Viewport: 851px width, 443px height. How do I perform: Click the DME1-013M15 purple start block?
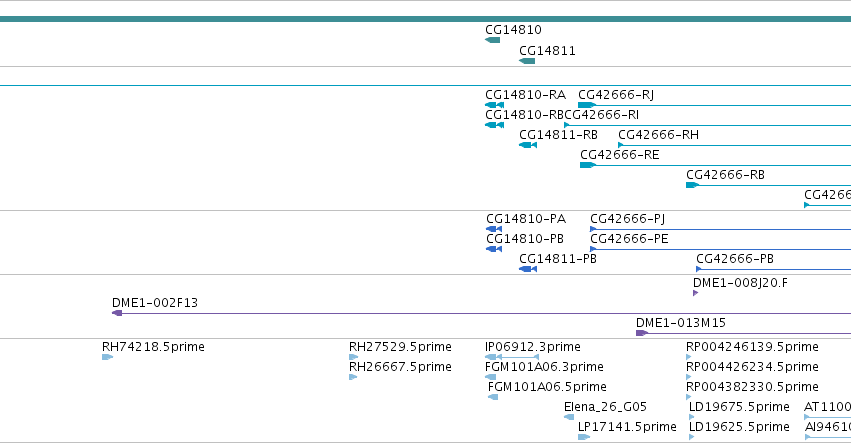pos(642,333)
